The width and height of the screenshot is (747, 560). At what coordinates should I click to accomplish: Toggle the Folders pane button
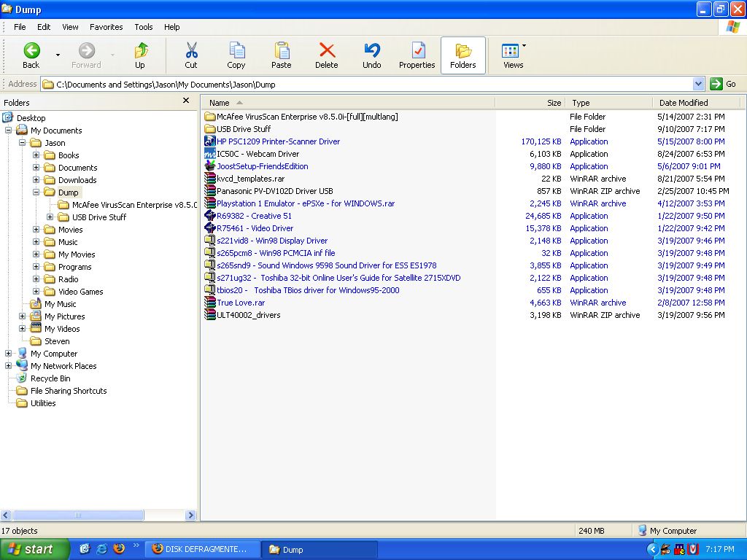pyautogui.click(x=463, y=55)
